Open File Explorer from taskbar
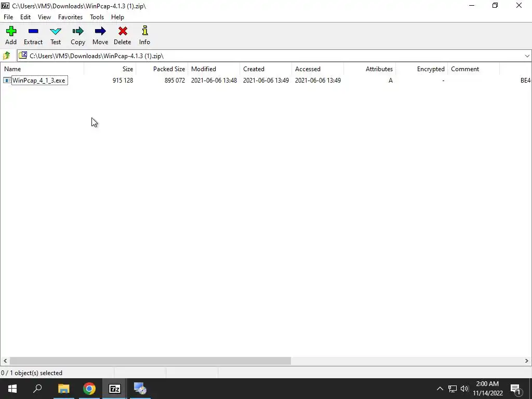This screenshot has height=399, width=532. click(63, 389)
